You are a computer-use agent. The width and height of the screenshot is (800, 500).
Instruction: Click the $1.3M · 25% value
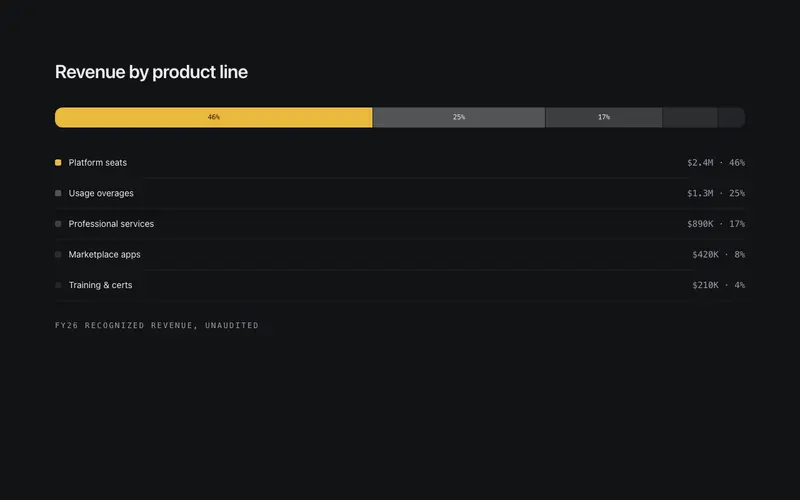716,193
